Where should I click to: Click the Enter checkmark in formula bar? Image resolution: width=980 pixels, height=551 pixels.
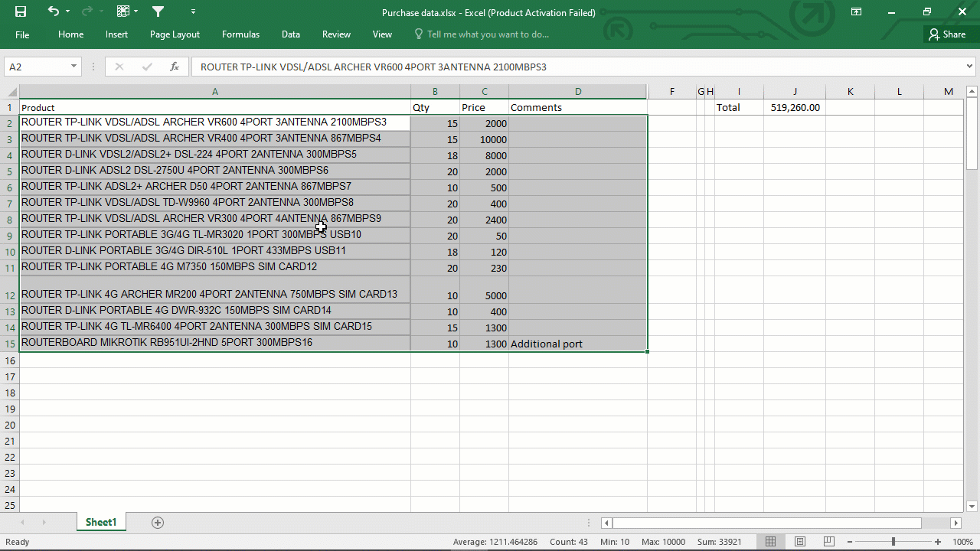(x=147, y=67)
